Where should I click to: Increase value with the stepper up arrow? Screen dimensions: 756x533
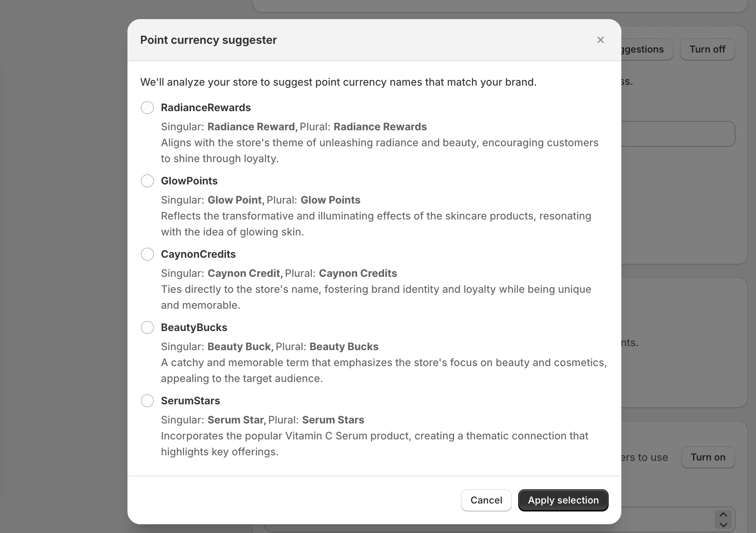click(723, 515)
